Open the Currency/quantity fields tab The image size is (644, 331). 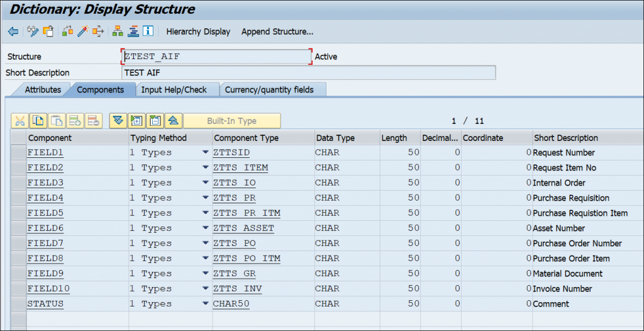point(269,89)
